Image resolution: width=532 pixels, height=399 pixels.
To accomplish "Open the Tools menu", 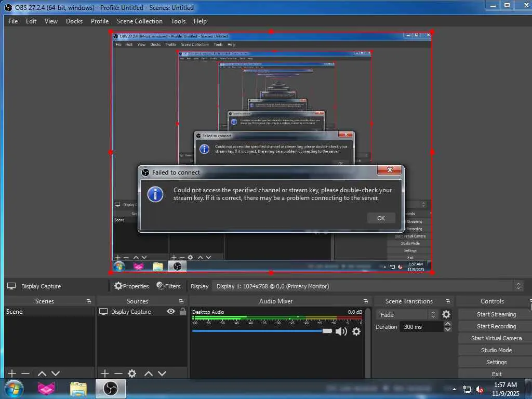I will pos(178,21).
